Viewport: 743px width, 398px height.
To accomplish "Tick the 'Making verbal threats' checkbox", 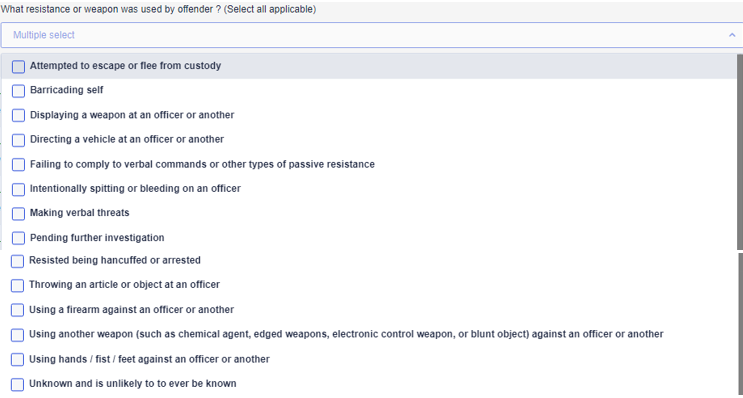I will coord(18,214).
